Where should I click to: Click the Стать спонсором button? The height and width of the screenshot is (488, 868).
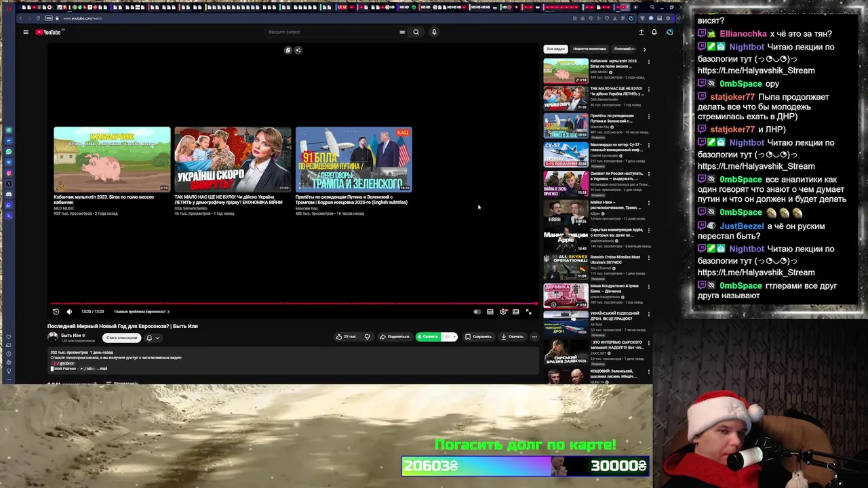121,338
